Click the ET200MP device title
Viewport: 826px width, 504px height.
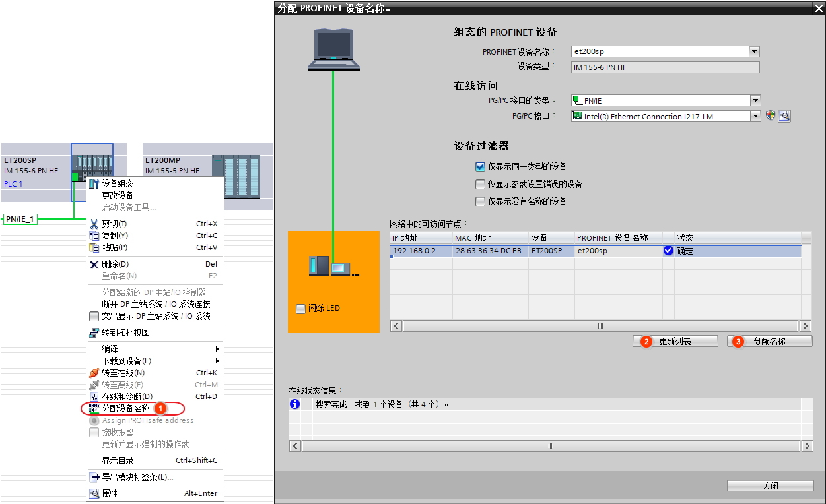click(x=162, y=160)
